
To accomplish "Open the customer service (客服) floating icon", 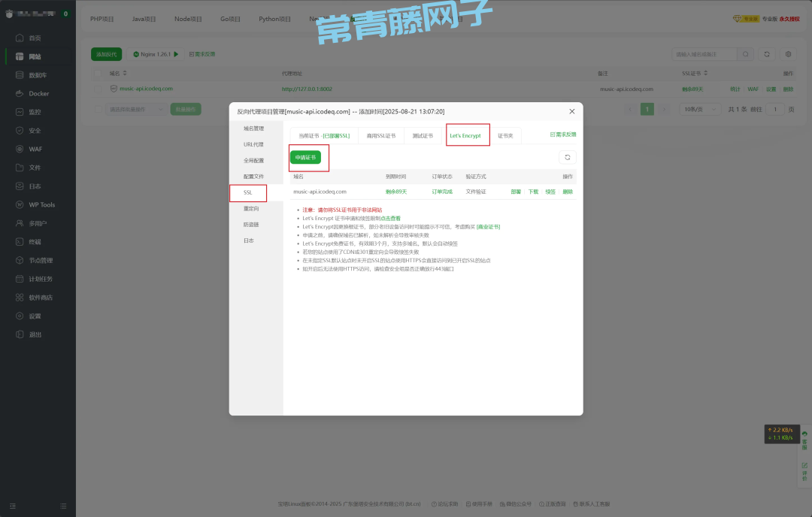I will pyautogui.click(x=804, y=441).
